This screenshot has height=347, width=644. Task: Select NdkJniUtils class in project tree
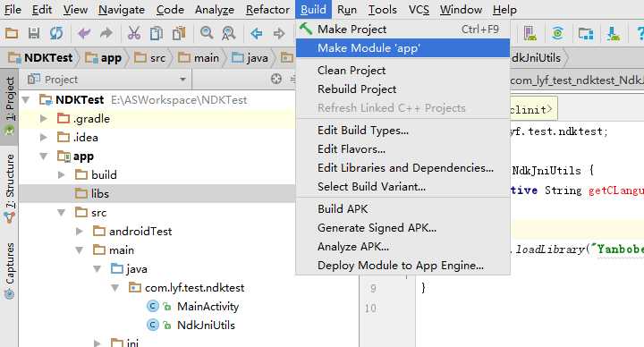click(206, 326)
